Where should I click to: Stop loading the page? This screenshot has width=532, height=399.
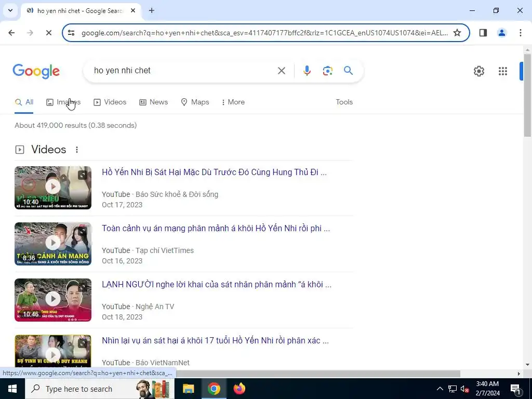click(48, 33)
